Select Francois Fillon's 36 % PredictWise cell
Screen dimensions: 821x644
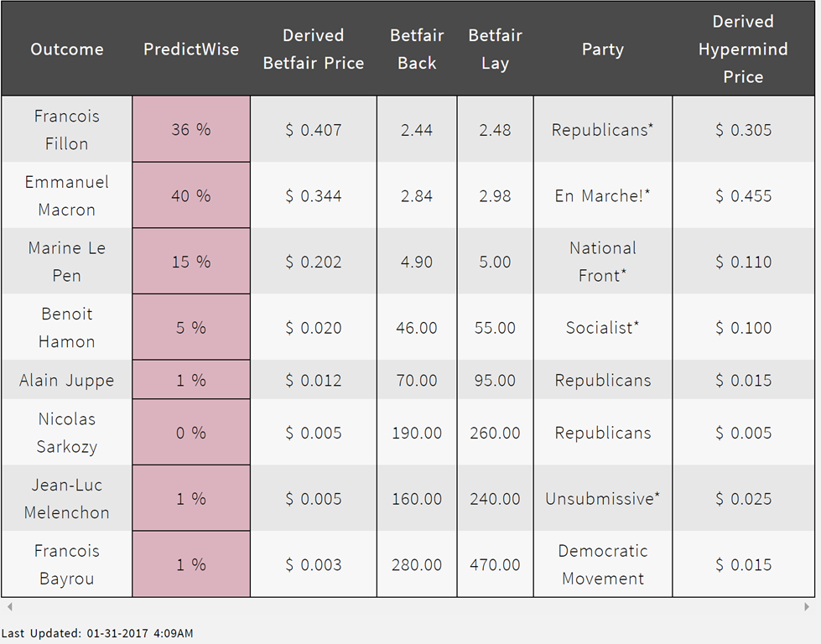(x=191, y=129)
